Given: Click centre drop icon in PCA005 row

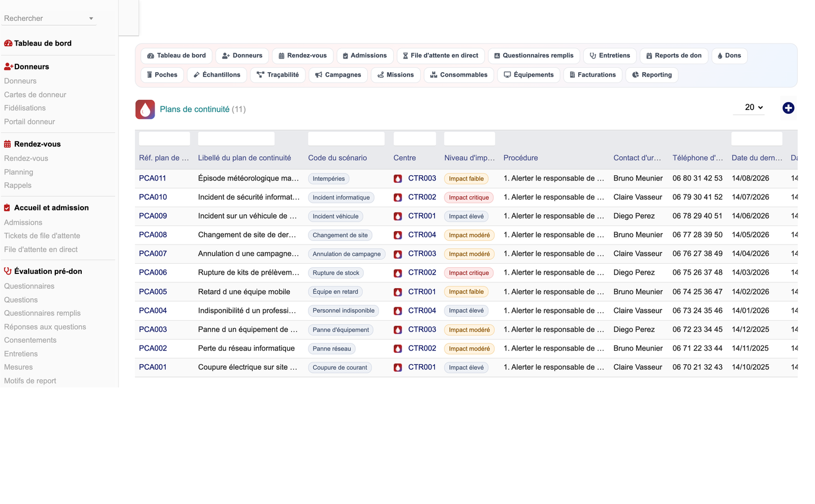Looking at the screenshot, I should (x=398, y=292).
